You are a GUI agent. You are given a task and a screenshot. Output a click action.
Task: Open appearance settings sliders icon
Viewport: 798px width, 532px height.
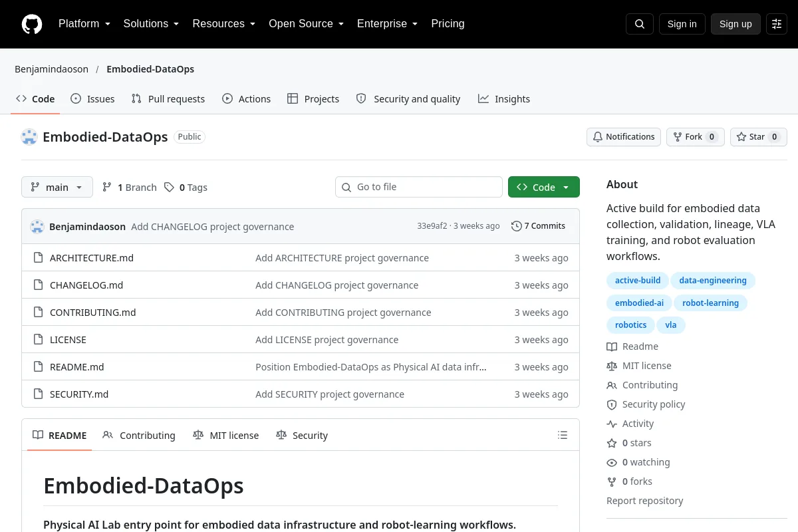[777, 24]
